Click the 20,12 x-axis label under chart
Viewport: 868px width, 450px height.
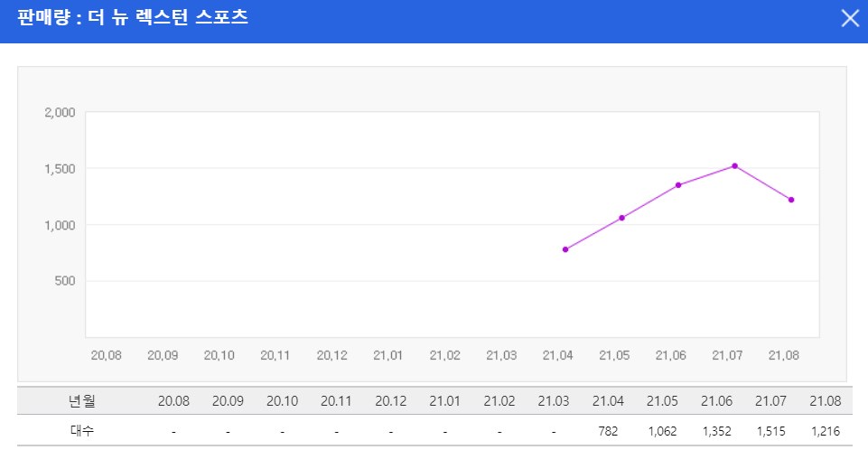click(x=332, y=355)
